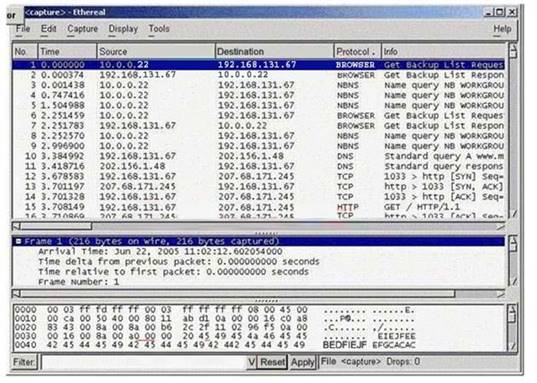Viewport: 537px width, 383px height.
Task: Click the Apply filter button
Action: coord(302,362)
